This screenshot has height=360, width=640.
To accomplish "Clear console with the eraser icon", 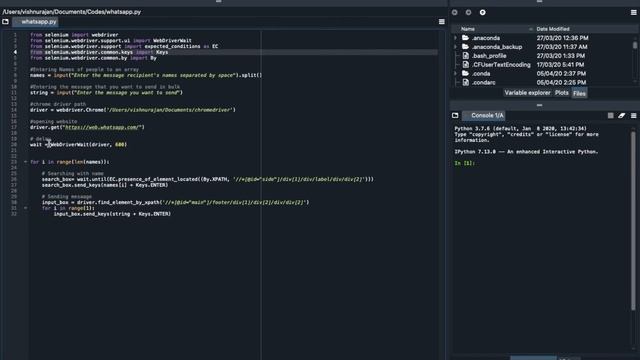I will coord(622,116).
